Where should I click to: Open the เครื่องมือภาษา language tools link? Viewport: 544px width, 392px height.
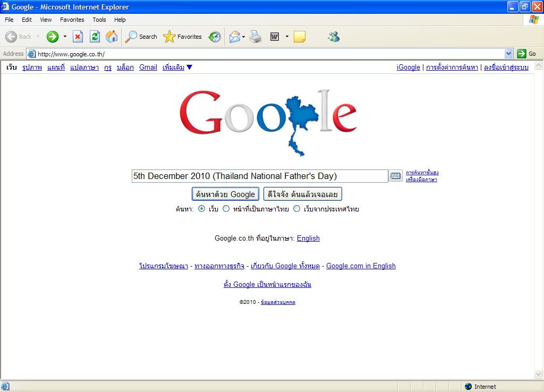[421, 180]
